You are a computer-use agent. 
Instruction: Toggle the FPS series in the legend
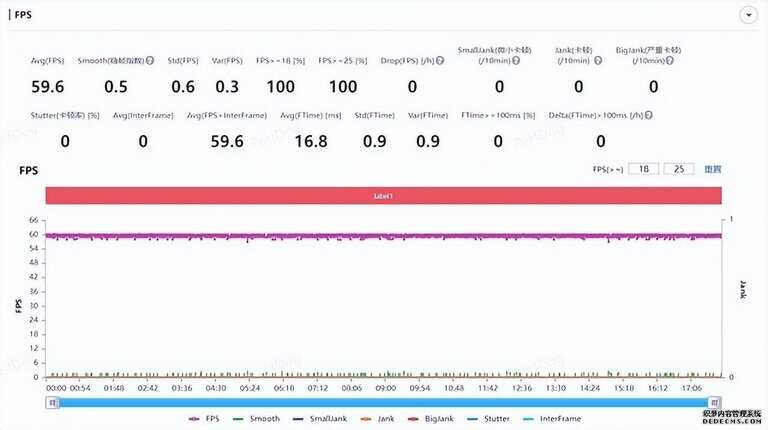204,419
